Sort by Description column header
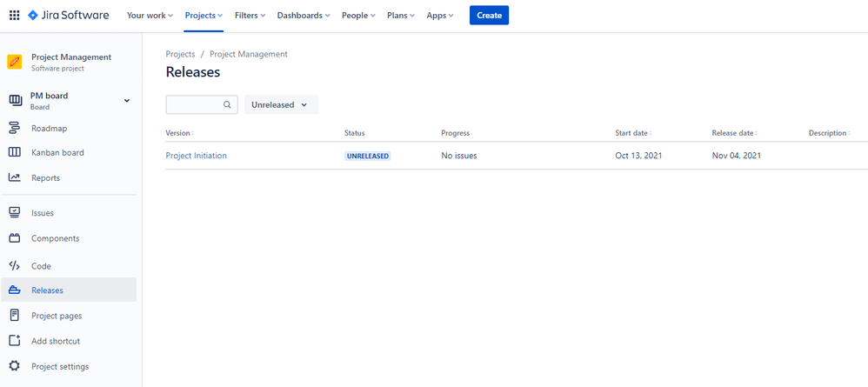This screenshot has width=868, height=387. coord(829,133)
